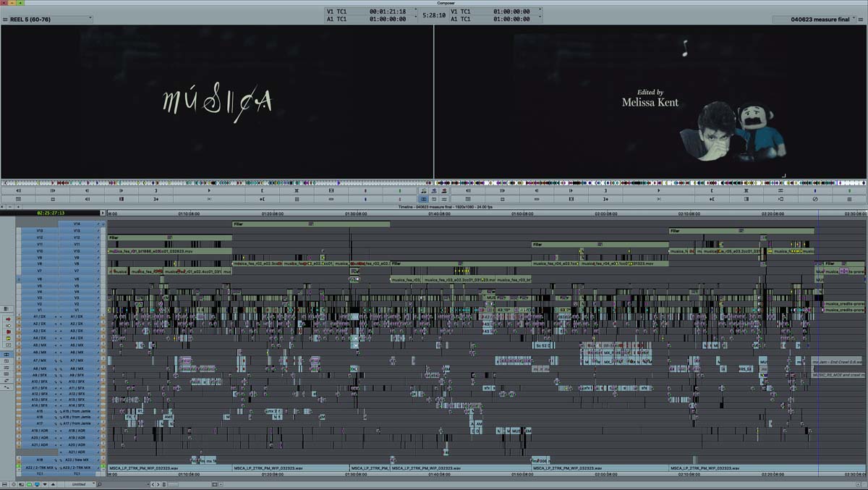Play the source monitor clip
868x490 pixels.
pyautogui.click(x=209, y=190)
